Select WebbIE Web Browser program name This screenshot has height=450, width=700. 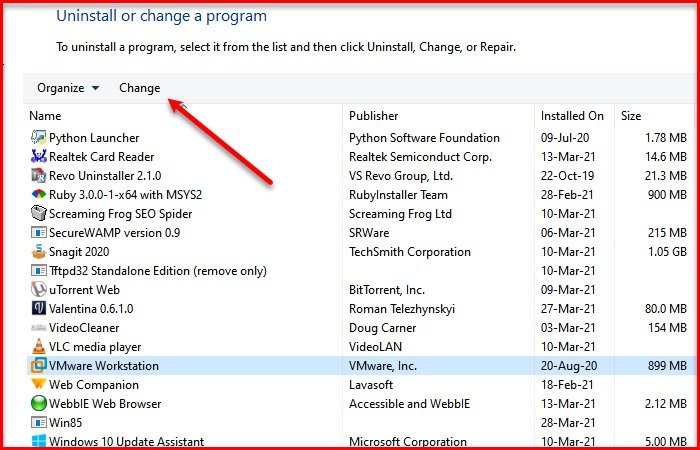point(105,404)
